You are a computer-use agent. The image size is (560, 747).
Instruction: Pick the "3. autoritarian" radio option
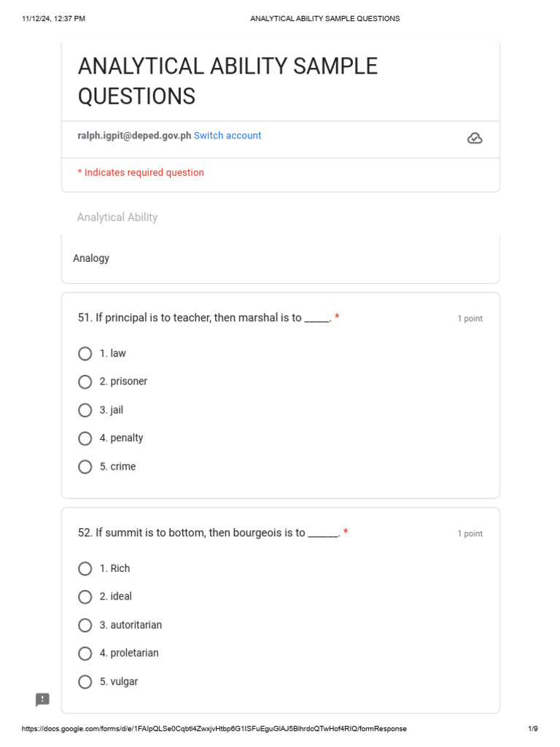coord(85,625)
